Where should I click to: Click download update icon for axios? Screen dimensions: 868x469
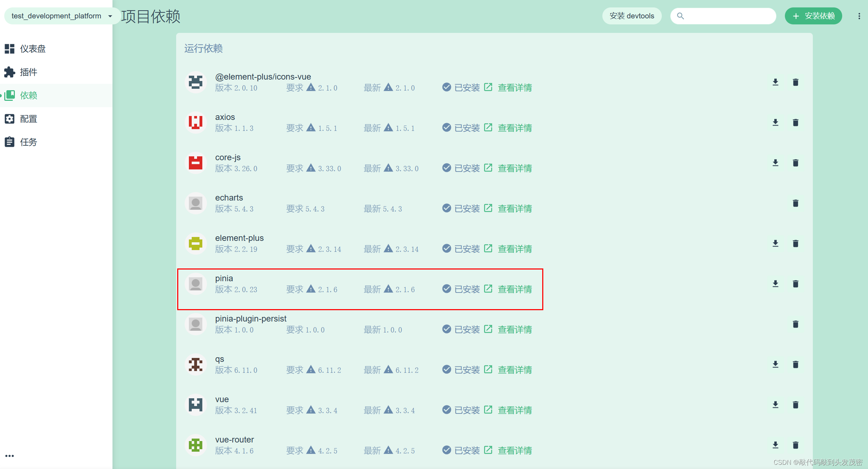775,122
